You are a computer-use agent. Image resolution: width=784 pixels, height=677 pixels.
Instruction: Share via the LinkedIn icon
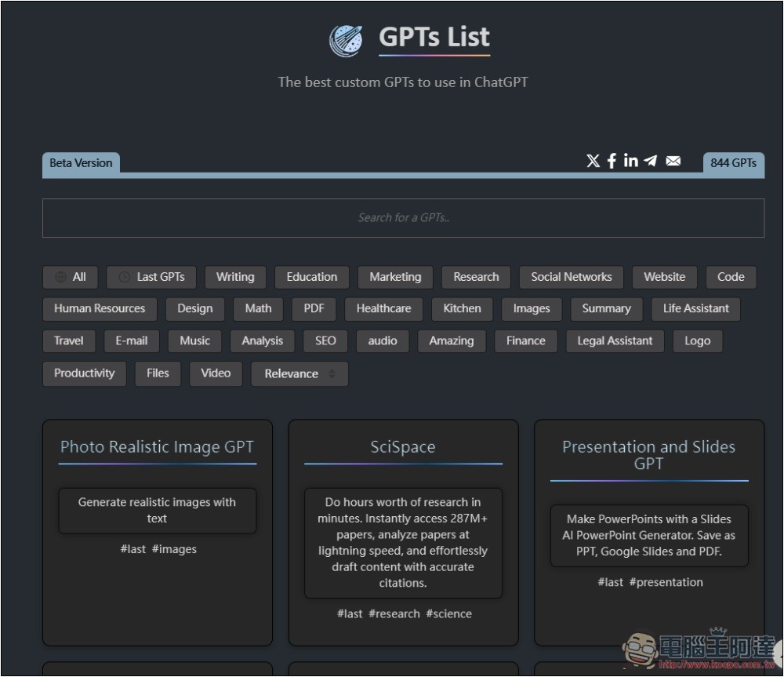pyautogui.click(x=630, y=161)
